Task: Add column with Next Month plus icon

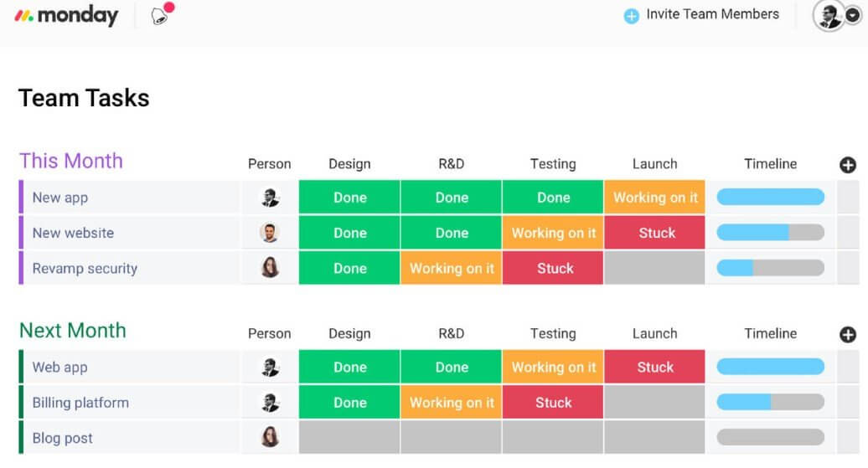Action: point(848,335)
